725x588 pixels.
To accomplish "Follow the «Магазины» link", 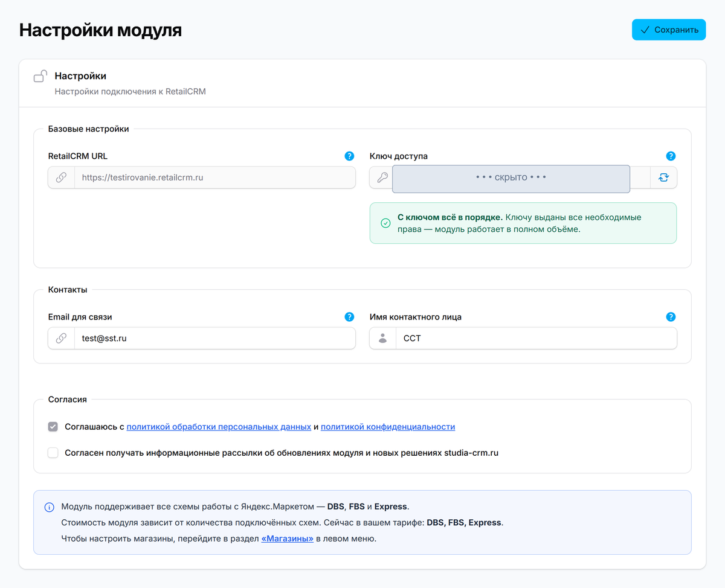I will (x=287, y=538).
